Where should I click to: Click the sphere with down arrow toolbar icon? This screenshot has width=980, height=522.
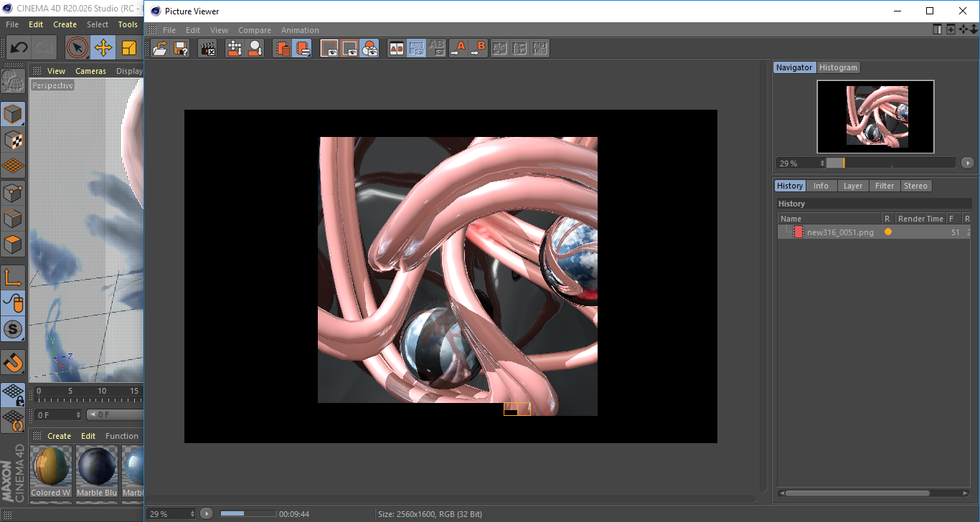click(255, 48)
